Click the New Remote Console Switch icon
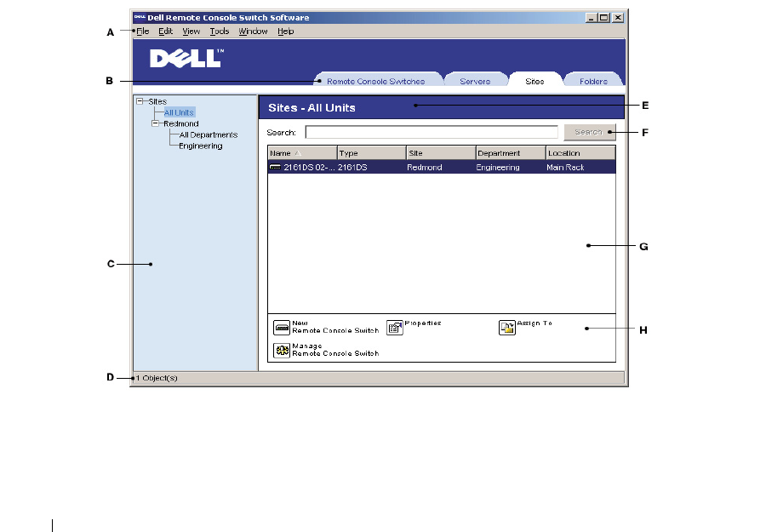 point(282,328)
